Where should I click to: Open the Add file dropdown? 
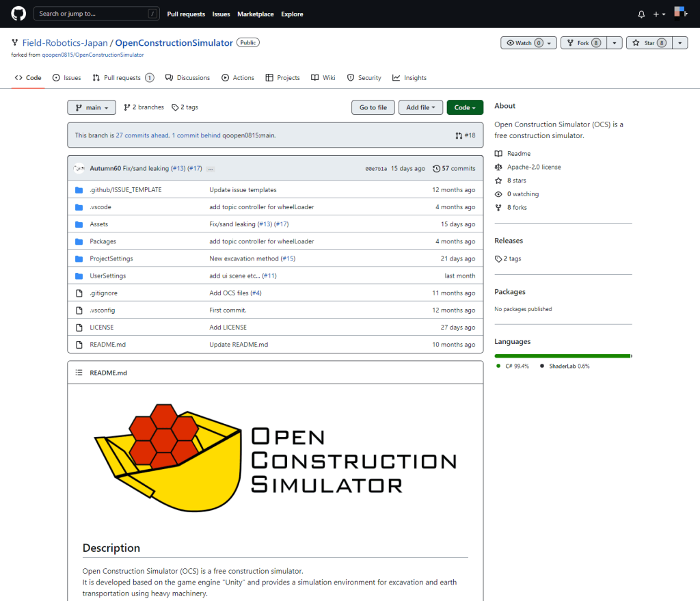(x=421, y=107)
